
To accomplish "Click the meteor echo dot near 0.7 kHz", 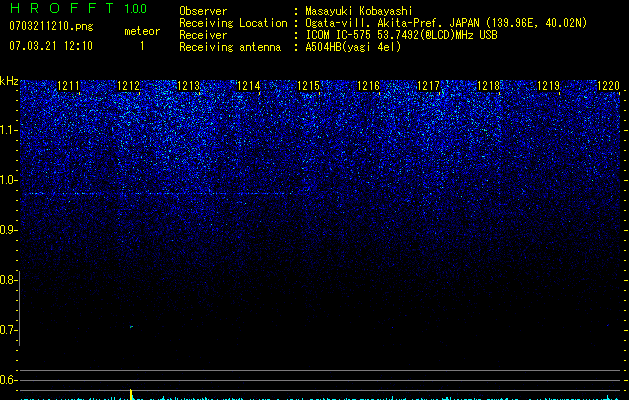I will [x=131, y=327].
